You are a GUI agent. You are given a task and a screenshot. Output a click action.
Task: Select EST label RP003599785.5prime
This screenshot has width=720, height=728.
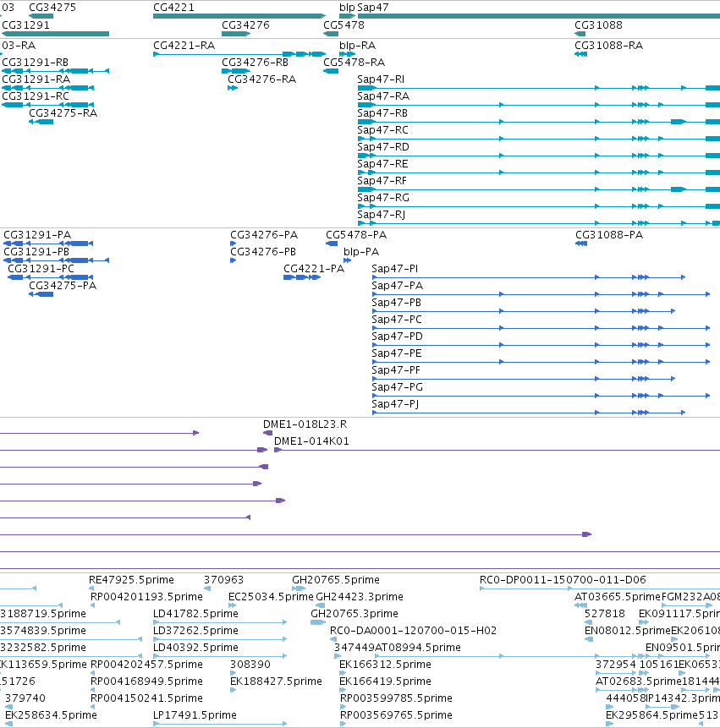click(x=396, y=698)
